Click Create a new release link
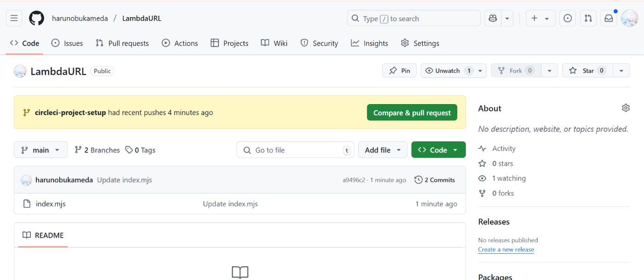This screenshot has height=280, width=644. click(506, 250)
